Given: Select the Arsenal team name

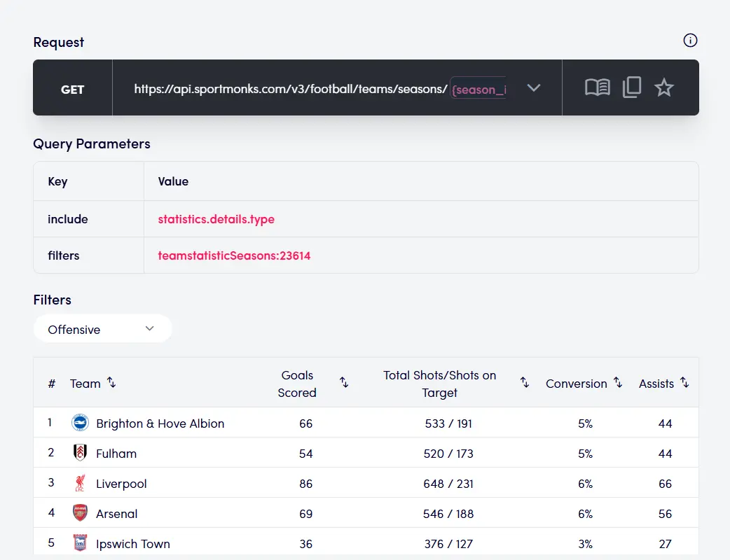Looking at the screenshot, I should (117, 514).
